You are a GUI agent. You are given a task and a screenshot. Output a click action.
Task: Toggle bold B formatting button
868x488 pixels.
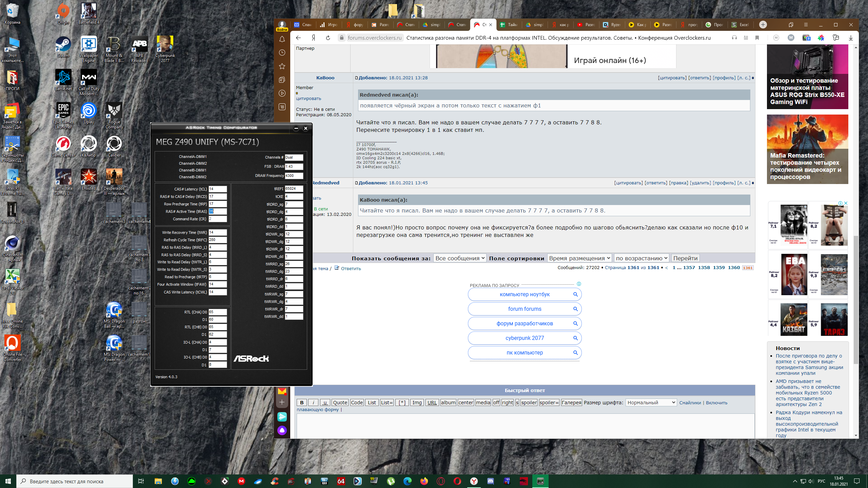coord(302,402)
